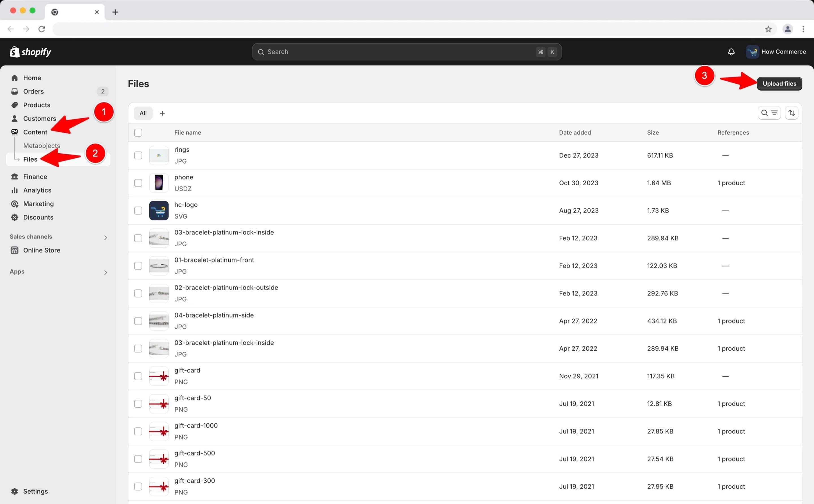This screenshot has width=814, height=504.
Task: Click the gift-card-300 file name
Action: pyautogui.click(x=194, y=481)
